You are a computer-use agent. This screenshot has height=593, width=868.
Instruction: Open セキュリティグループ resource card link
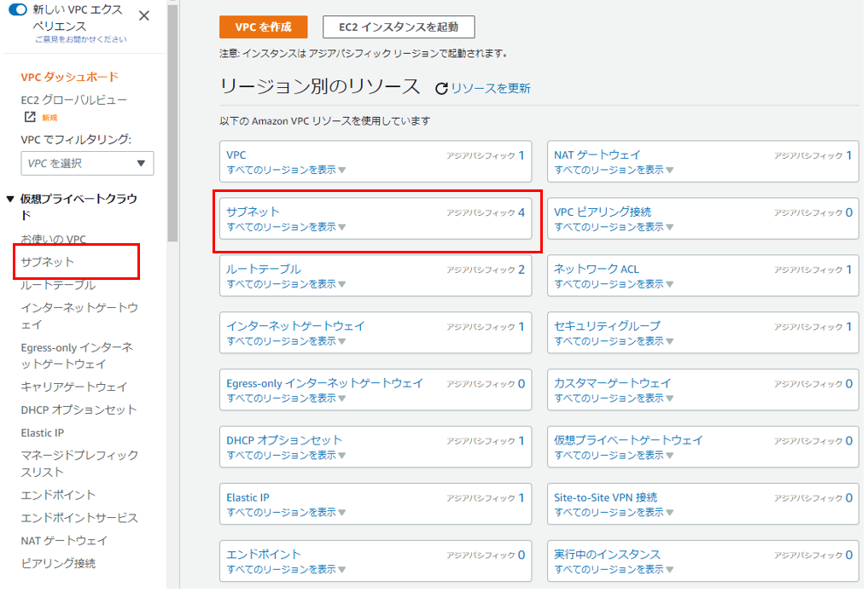608,326
